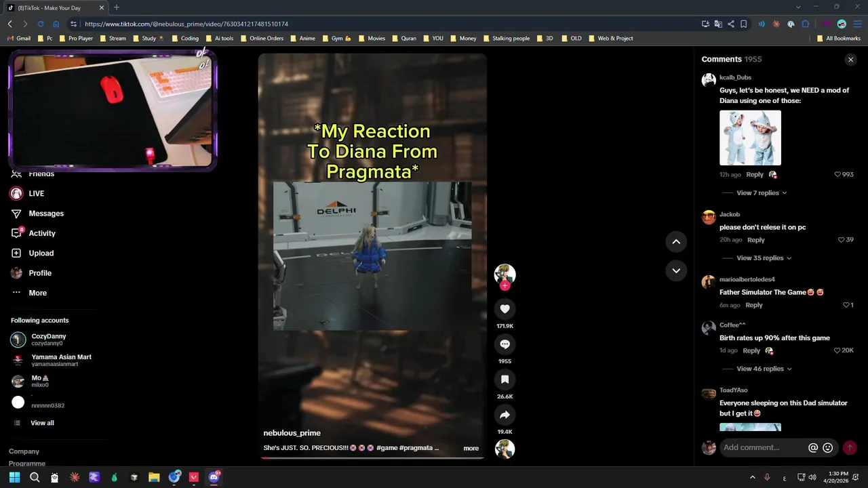This screenshot has width=868, height=488.
Task: Open comments via speech bubble icon
Action: tap(505, 344)
